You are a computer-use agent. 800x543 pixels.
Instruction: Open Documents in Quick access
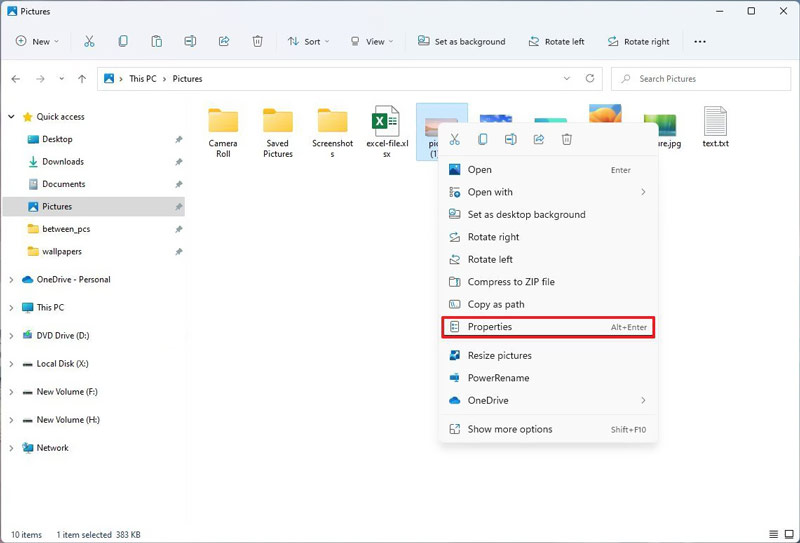pos(93,184)
